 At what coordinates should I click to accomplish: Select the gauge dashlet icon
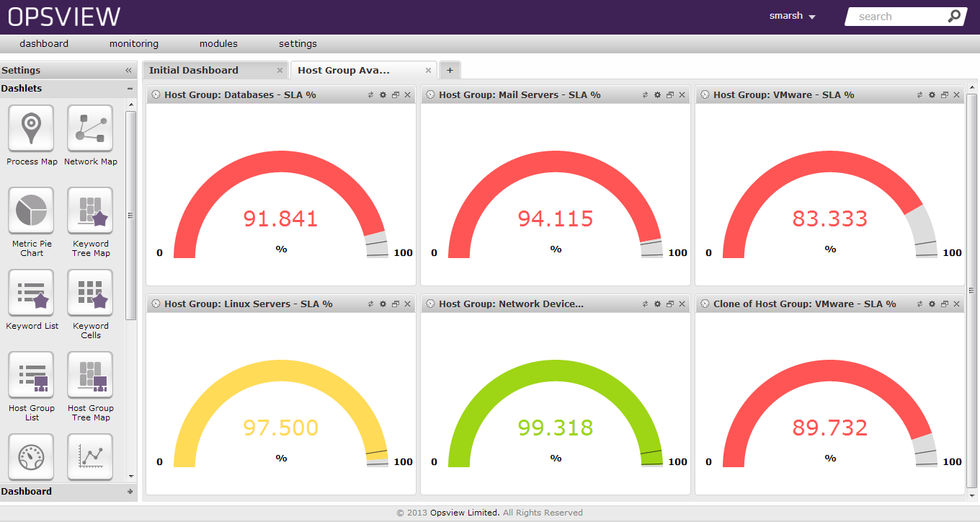pyautogui.click(x=31, y=457)
